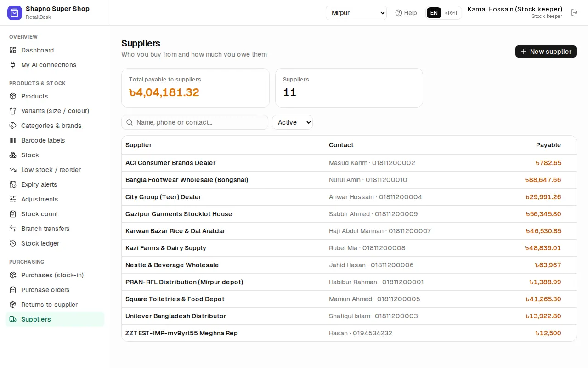The height and width of the screenshot is (368, 588).
Task: Click Karwan Bazar Rice & Dal Aratdar
Action: (175, 231)
